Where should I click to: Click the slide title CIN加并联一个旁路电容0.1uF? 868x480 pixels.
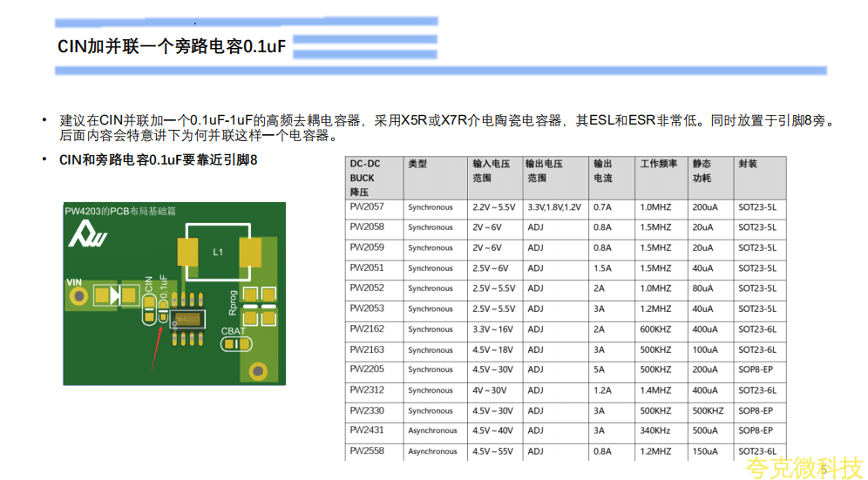172,47
